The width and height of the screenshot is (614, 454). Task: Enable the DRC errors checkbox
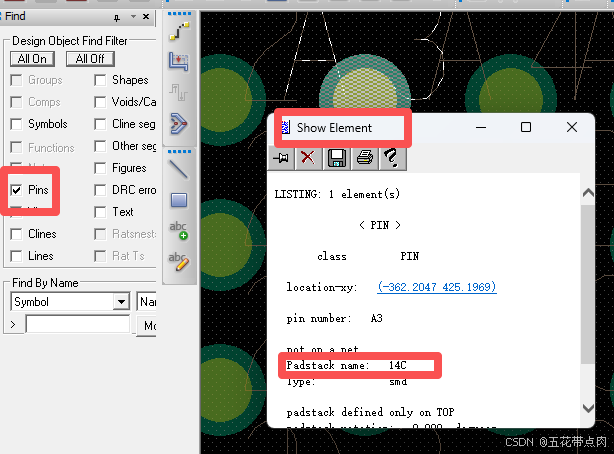tap(100, 190)
